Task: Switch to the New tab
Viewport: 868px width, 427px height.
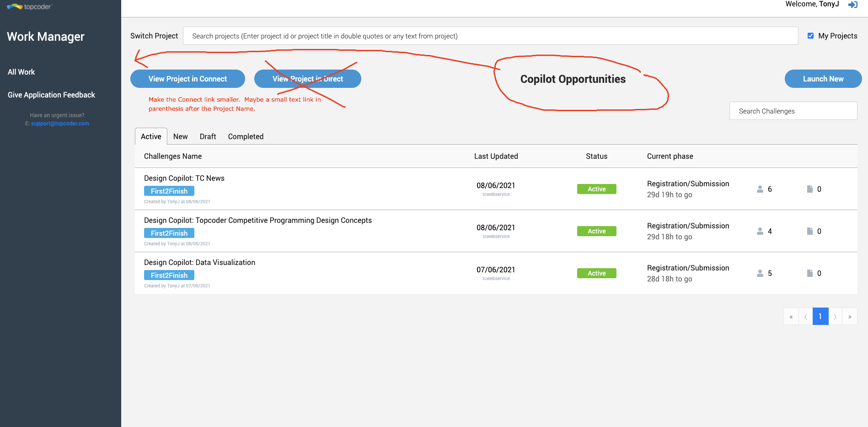Action: pos(180,136)
